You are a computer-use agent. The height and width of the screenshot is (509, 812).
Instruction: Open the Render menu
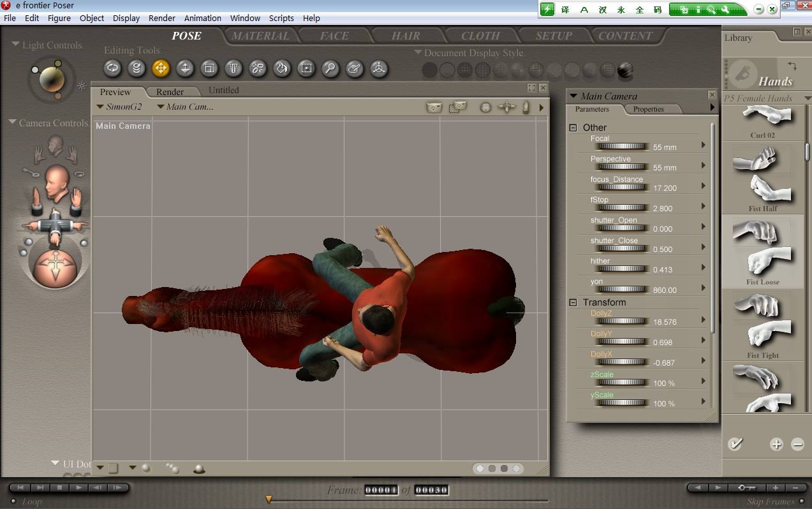[x=161, y=18]
